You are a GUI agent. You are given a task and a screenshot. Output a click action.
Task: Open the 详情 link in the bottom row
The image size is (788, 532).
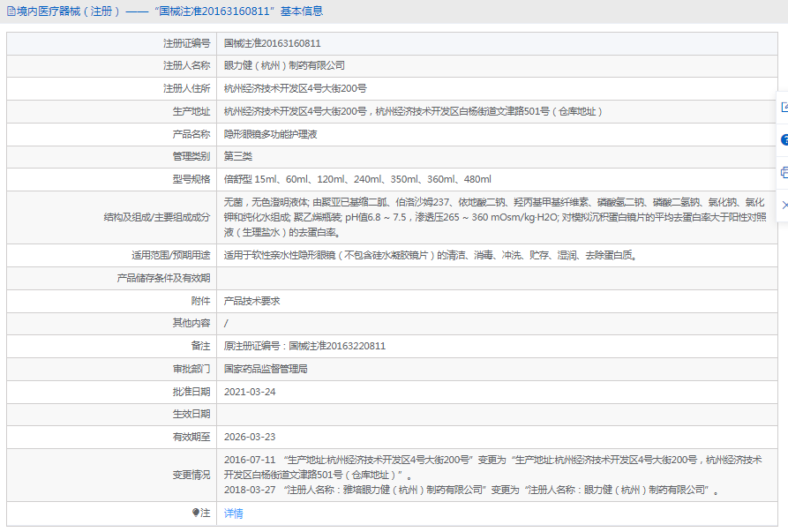tap(233, 513)
